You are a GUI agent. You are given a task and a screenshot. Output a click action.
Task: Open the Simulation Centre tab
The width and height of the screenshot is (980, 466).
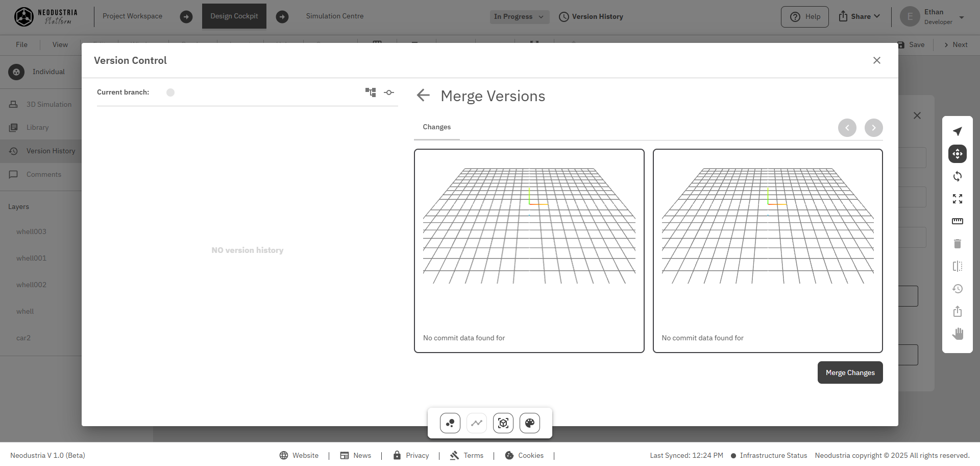click(335, 16)
